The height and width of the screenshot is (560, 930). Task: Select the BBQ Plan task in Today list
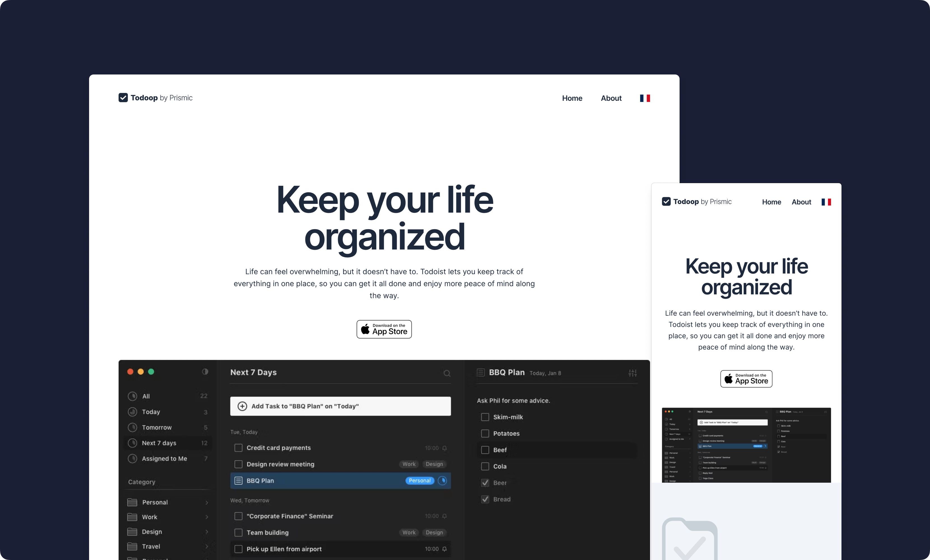point(340,480)
